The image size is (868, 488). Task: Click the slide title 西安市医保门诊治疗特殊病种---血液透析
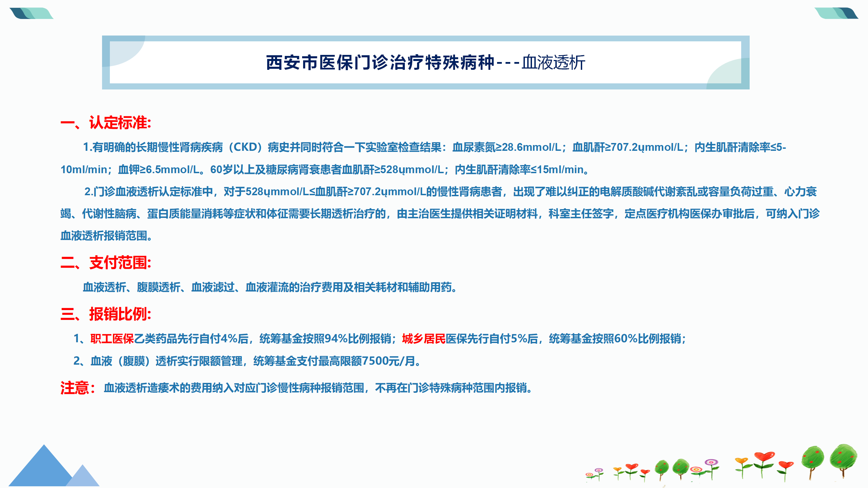[425, 63]
